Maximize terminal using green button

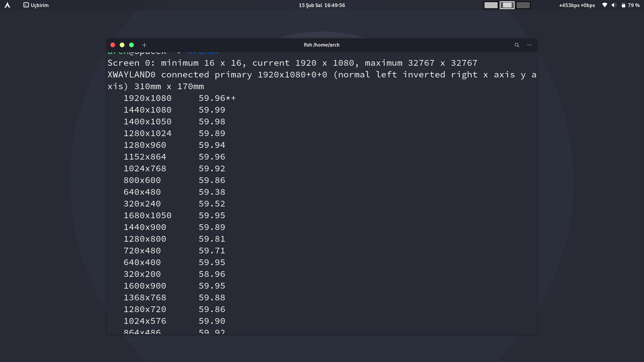[131, 45]
